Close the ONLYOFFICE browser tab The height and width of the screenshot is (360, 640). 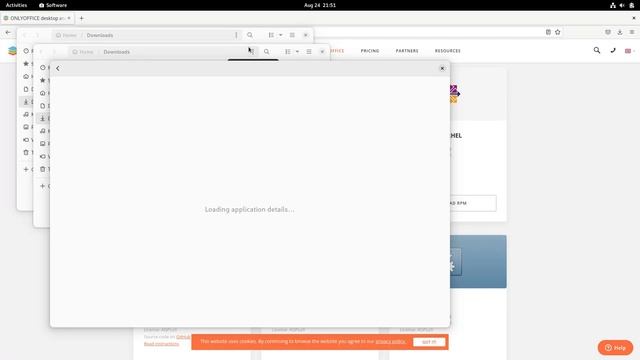click(69, 18)
